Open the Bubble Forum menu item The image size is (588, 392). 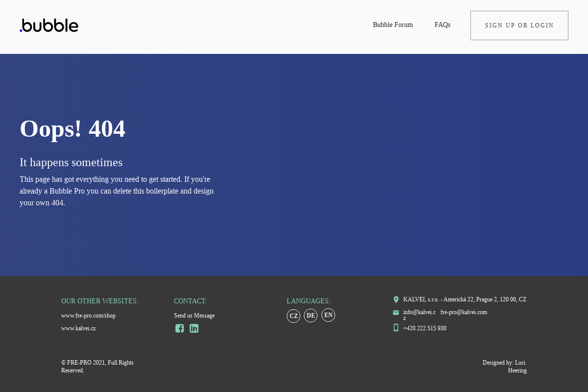(392, 25)
